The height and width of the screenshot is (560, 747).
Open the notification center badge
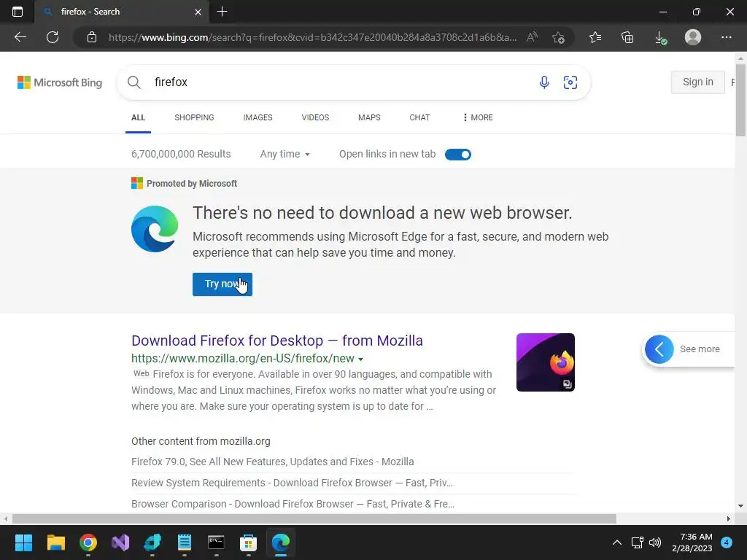(x=726, y=542)
